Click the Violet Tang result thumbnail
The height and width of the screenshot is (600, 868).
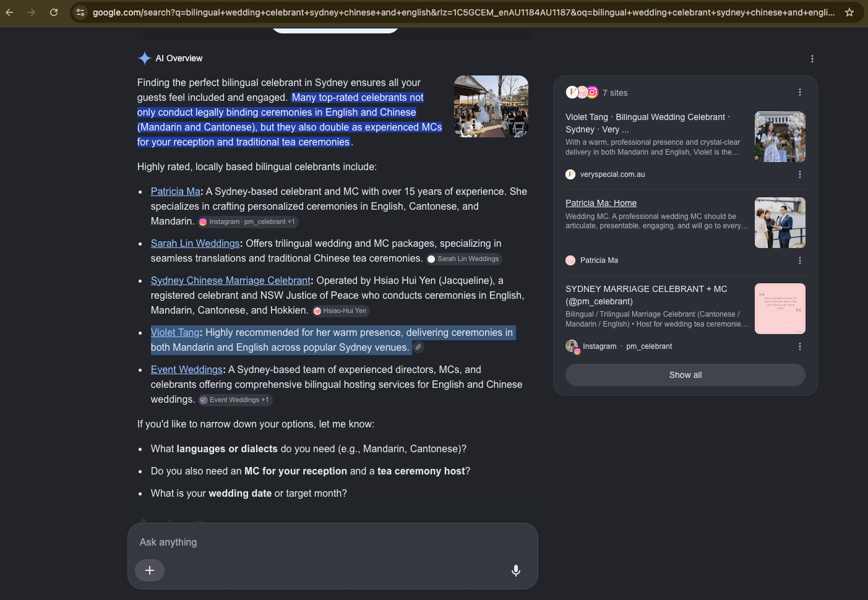pos(780,137)
